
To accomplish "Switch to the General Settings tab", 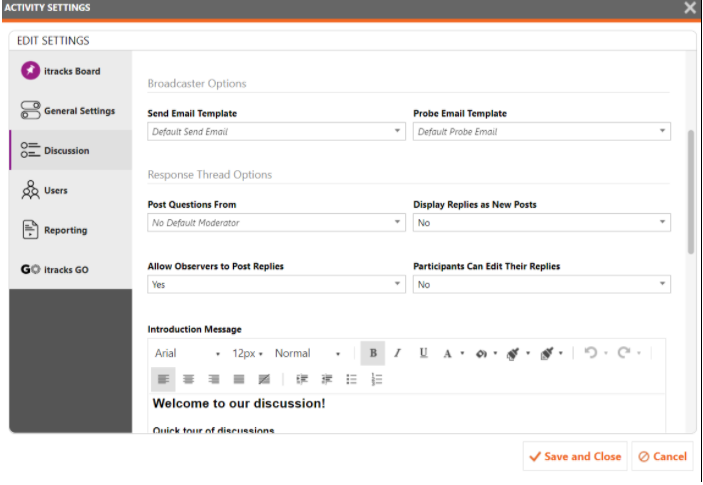I will pyautogui.click(x=71, y=111).
